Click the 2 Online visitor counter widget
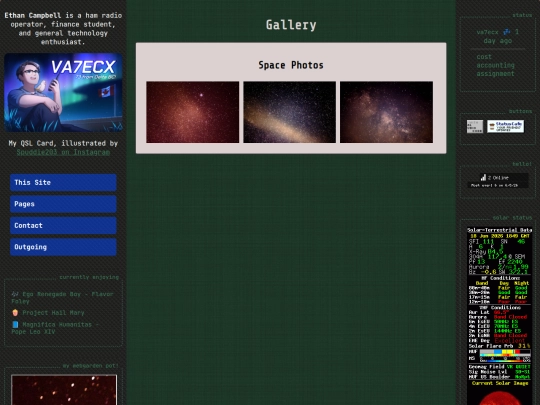Viewport: 540px width, 405px height. click(498, 180)
